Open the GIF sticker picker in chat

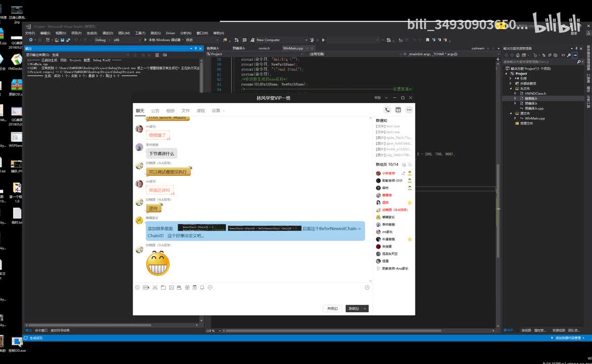point(146,288)
